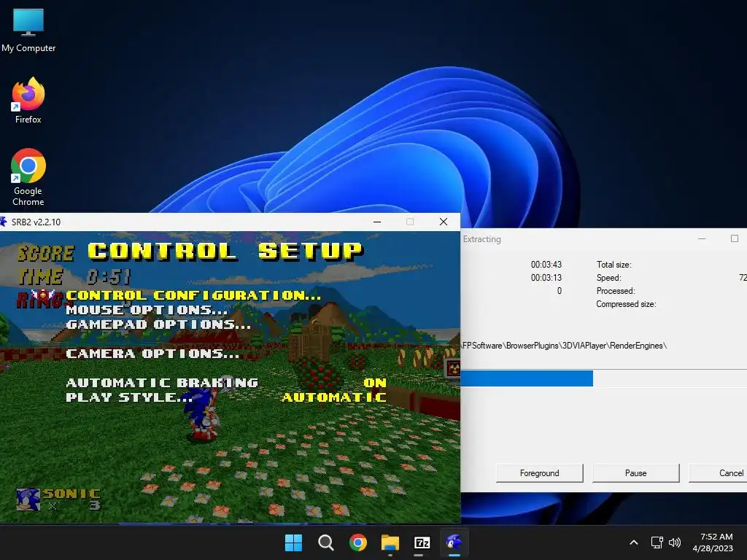Screen dimensions: 747x560
Task: Click the Speed label in the Extracting dialog
Action: [x=608, y=278]
